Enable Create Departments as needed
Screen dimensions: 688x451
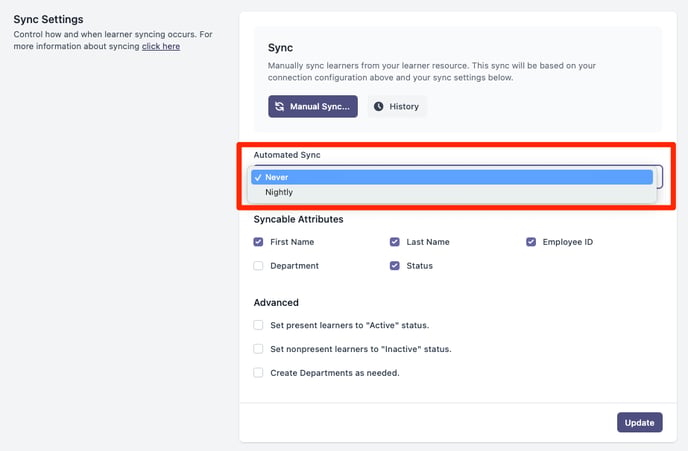pos(258,372)
